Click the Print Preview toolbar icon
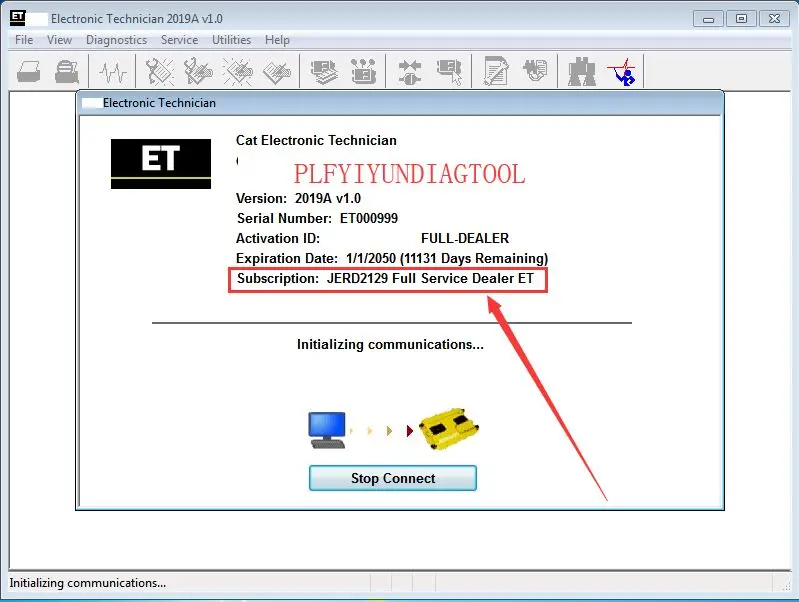 [67, 71]
